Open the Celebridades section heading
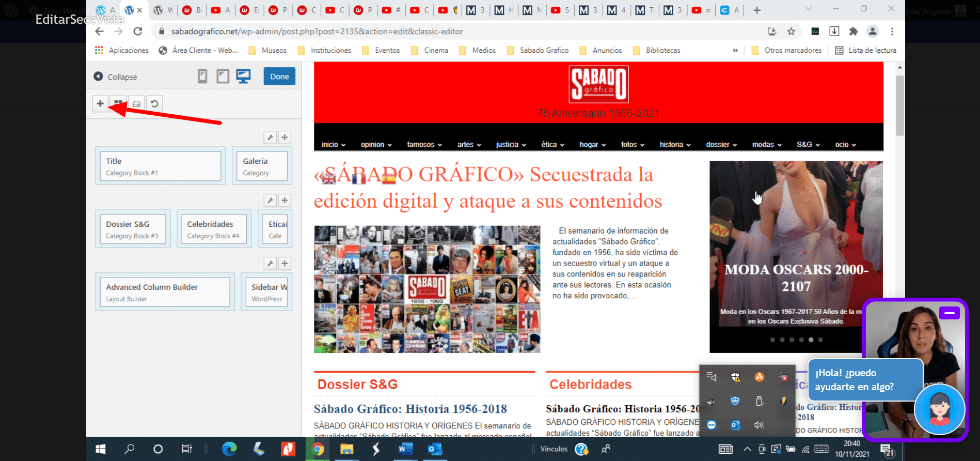The width and height of the screenshot is (980, 461). [590, 385]
